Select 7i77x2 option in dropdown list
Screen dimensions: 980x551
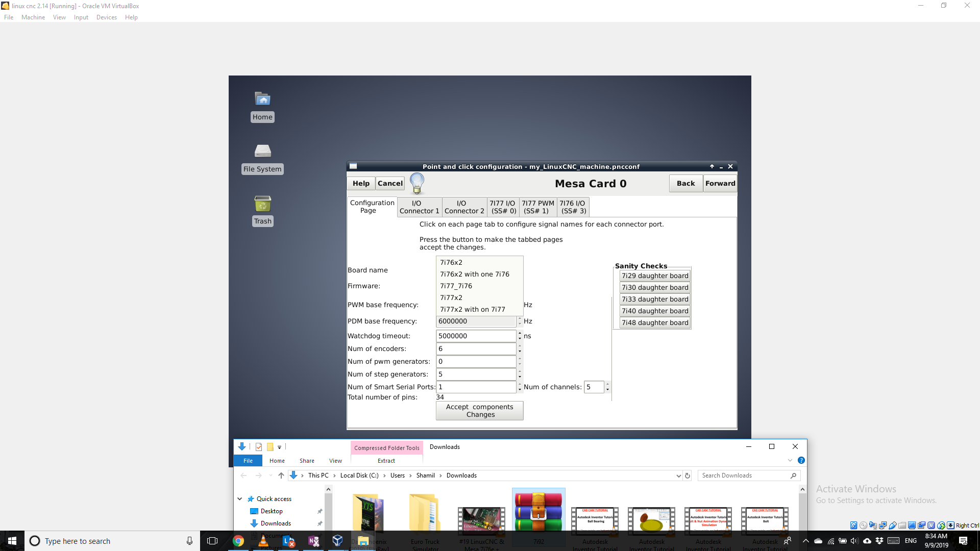[x=479, y=297]
